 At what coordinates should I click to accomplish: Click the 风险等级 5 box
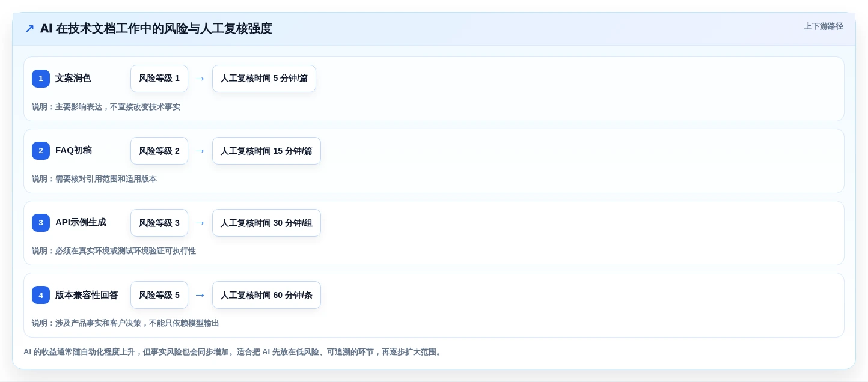[159, 295]
